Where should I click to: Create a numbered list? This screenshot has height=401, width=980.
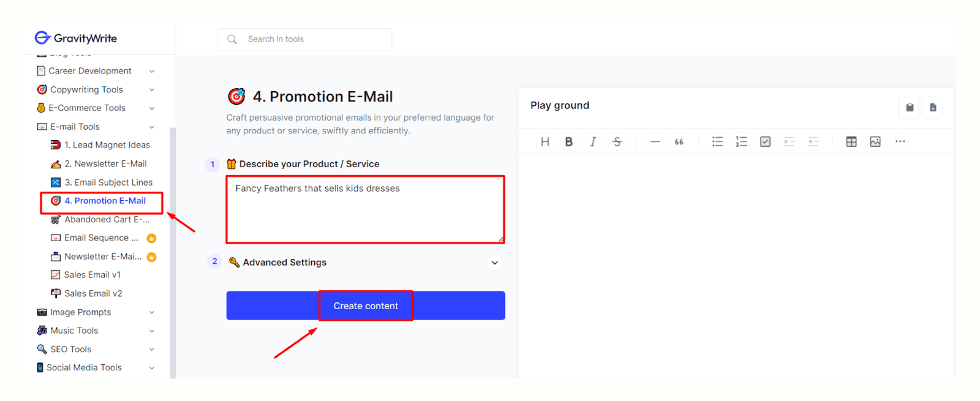coord(741,142)
